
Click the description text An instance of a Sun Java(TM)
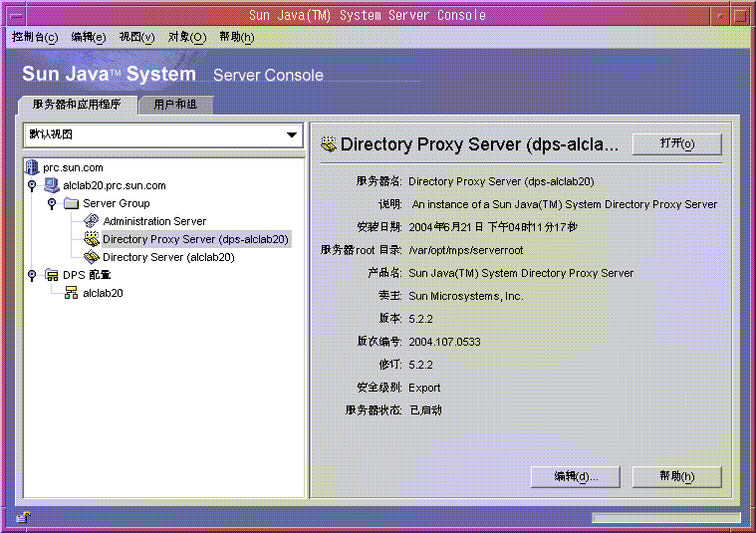(565, 204)
